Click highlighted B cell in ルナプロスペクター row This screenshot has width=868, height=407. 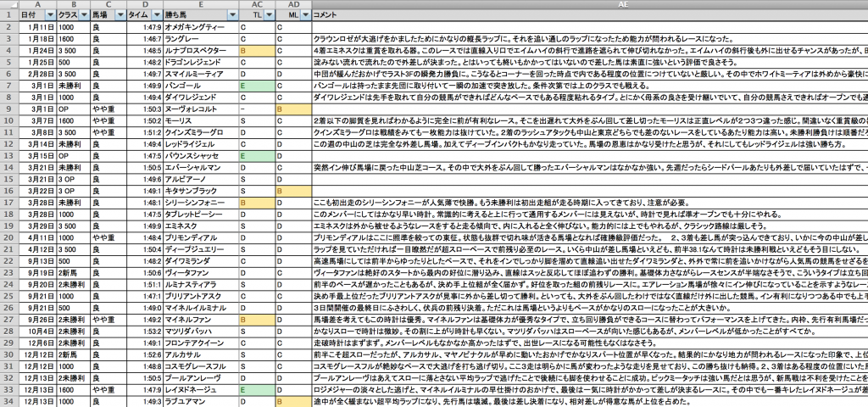point(258,50)
